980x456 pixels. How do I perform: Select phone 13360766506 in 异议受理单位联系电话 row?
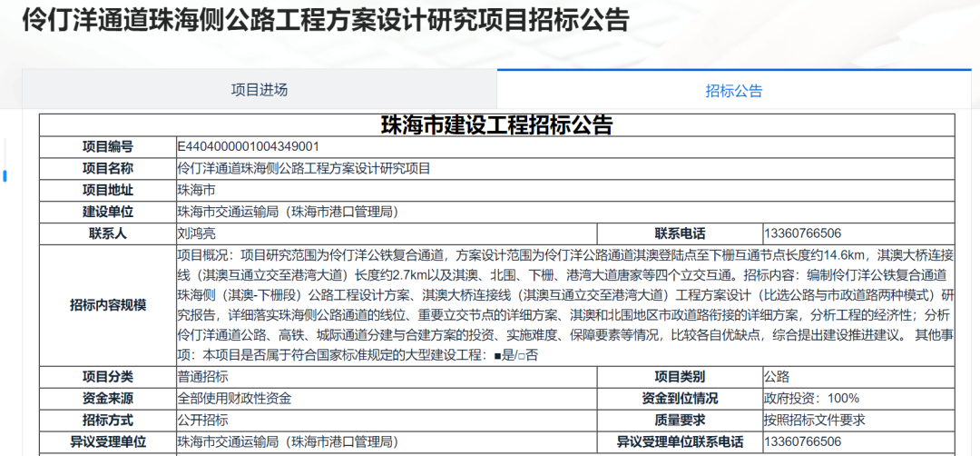click(x=802, y=442)
